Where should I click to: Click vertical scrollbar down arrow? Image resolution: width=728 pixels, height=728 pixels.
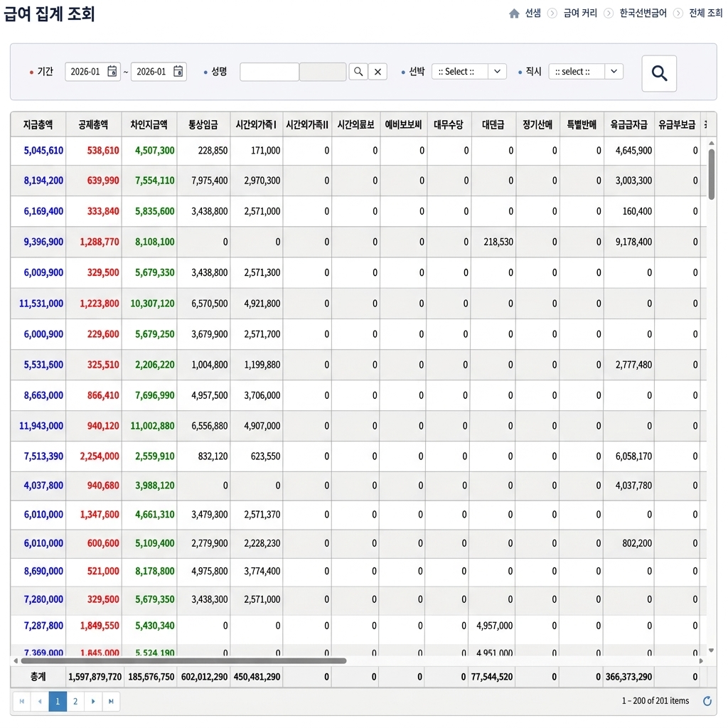pyautogui.click(x=711, y=650)
